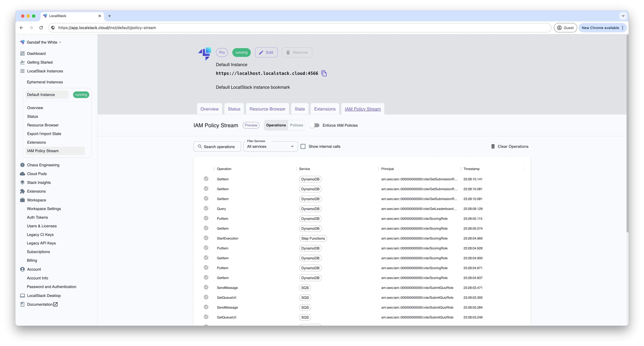
Task: Click the Extensions sidebar icon
Action: click(22, 191)
